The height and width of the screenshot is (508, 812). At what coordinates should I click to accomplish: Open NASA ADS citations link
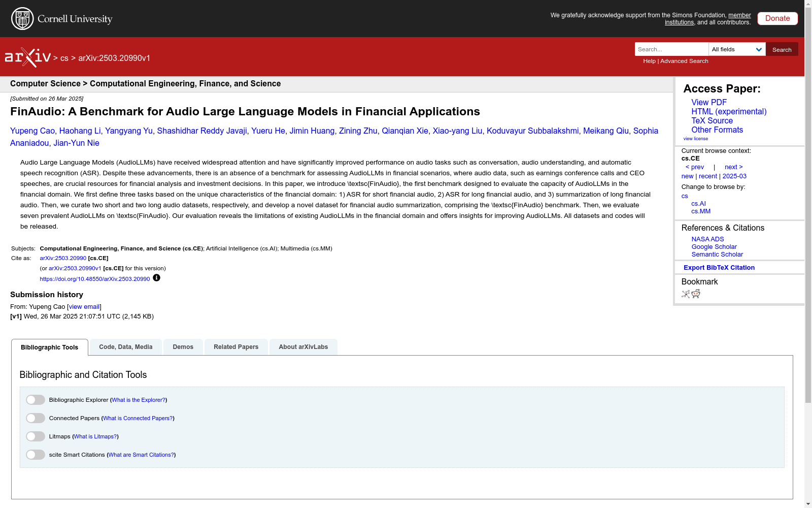[x=707, y=239]
